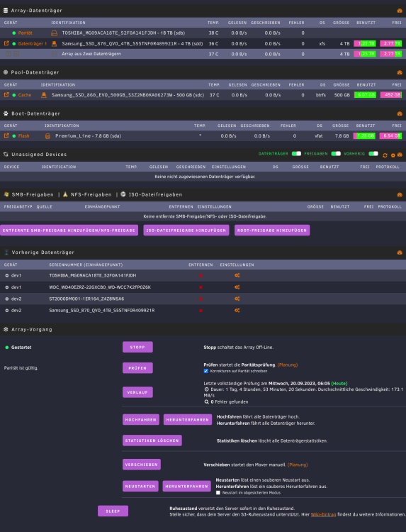Click Flash 1.25 GB used bar
406x532 pixels.
click(364, 135)
